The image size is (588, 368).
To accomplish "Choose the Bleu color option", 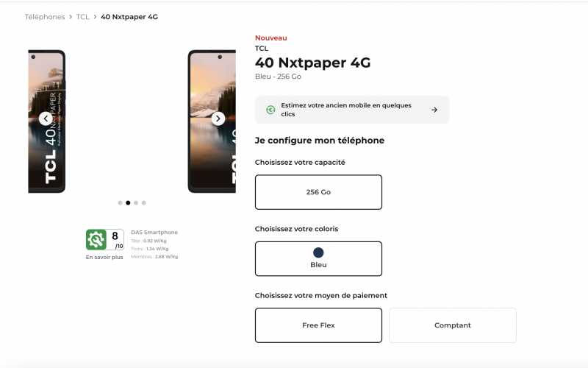I will (318, 259).
